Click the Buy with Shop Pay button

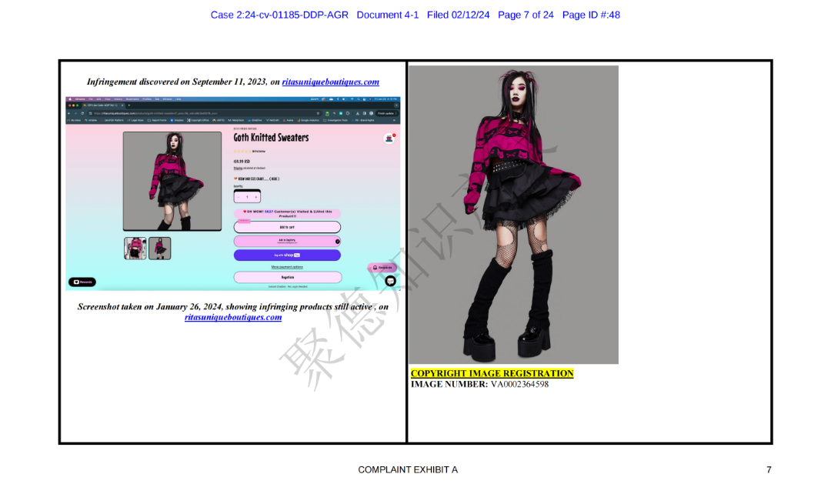[287, 255]
